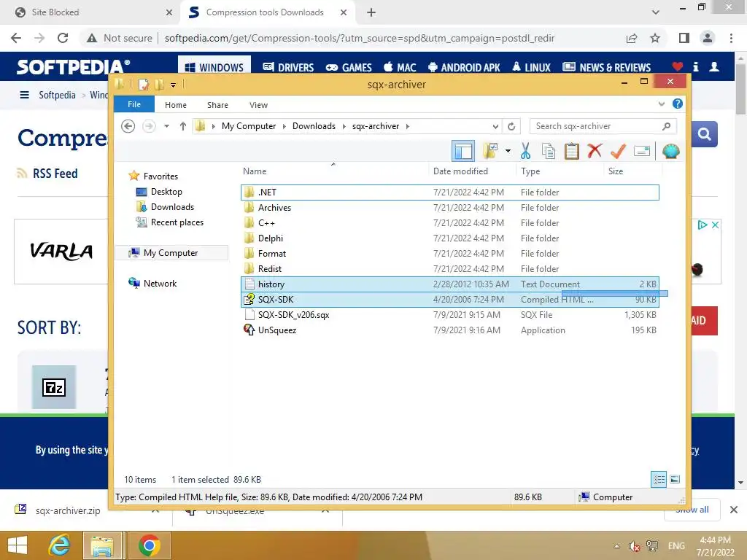
Task: Open the address bar history dropdown
Action: pyautogui.click(x=495, y=126)
